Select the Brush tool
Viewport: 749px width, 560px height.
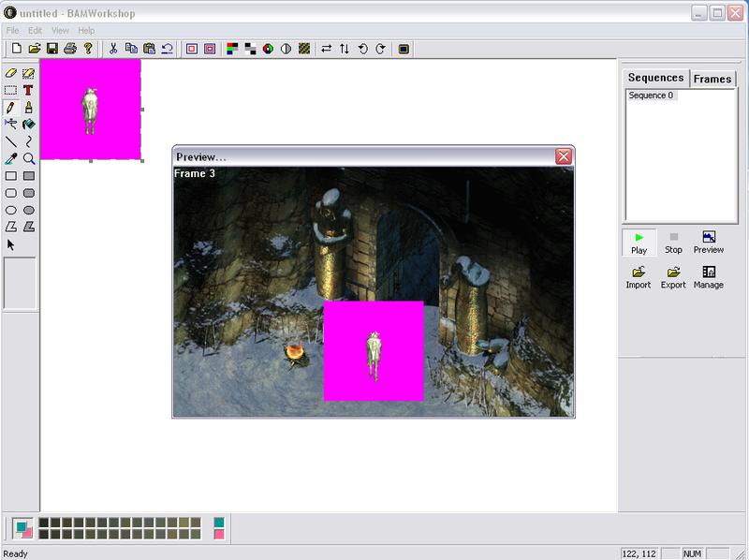point(29,108)
